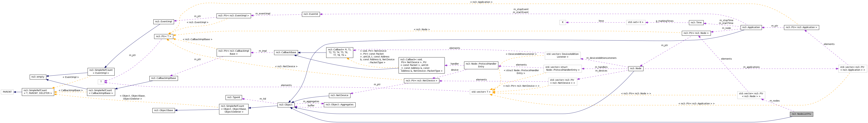Click the g_markingTimes edge label
Screen dimensions: 868x123
664,21
